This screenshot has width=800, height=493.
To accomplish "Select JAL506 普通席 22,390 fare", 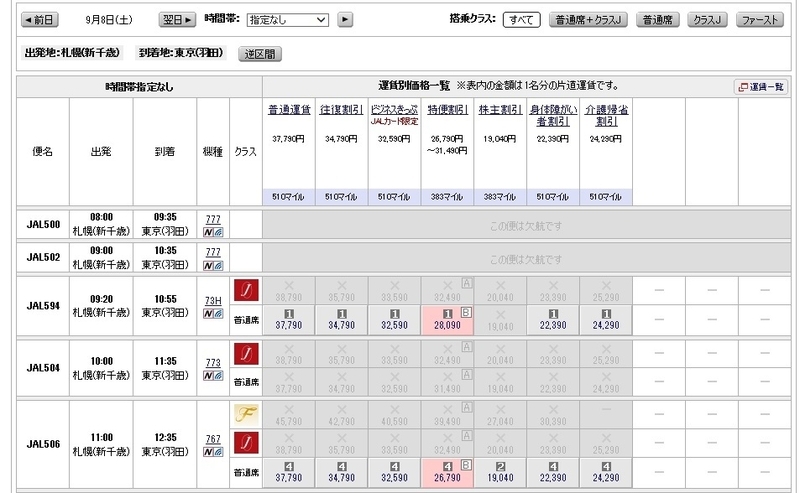I will pos(553,473).
